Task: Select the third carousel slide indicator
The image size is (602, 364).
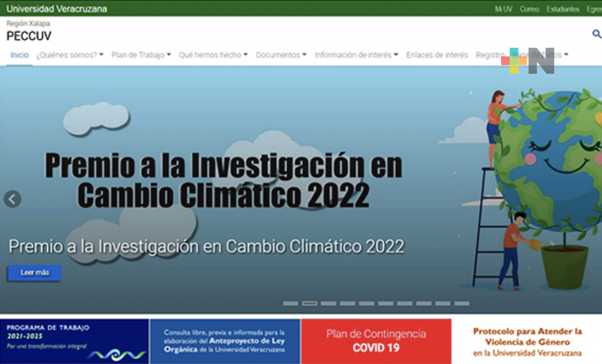Action: tap(329, 304)
